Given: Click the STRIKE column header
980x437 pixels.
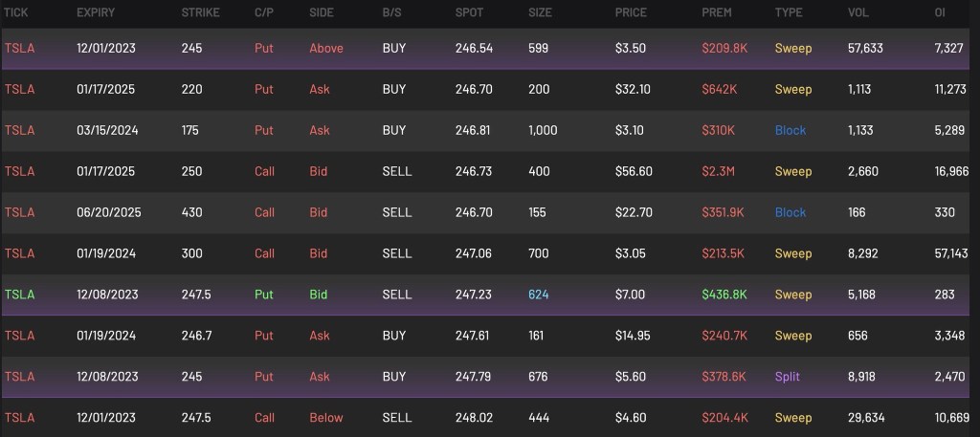Looking at the screenshot, I should coord(200,12).
